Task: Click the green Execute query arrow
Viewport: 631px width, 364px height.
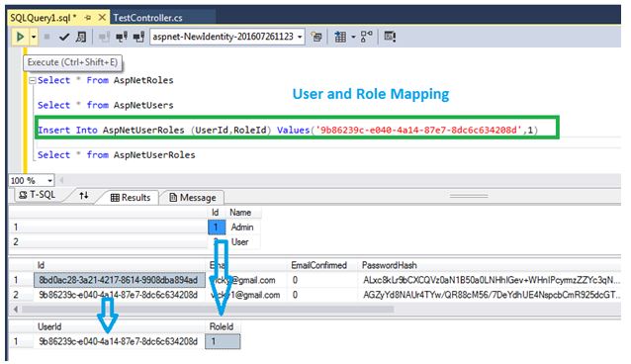Action: 20,37
